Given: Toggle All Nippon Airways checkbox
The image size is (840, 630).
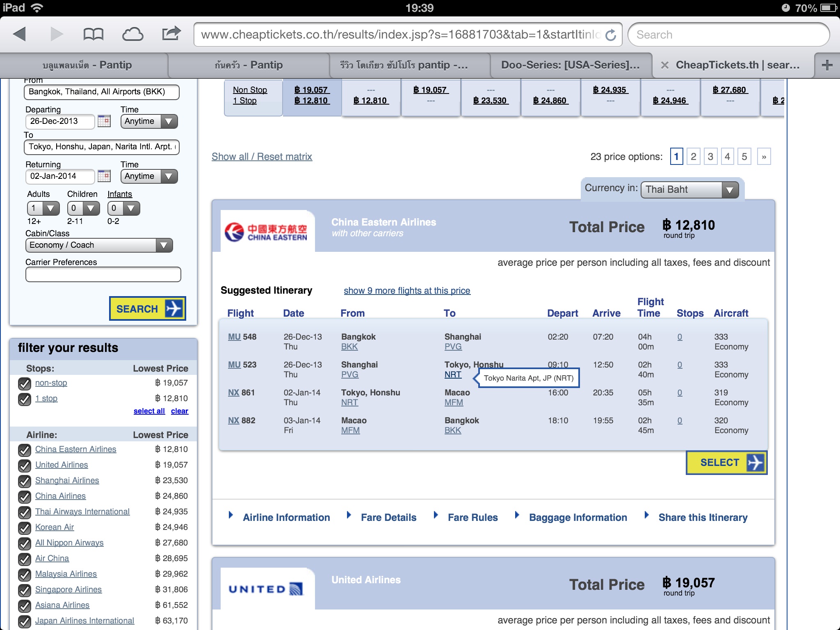Looking at the screenshot, I should tap(25, 543).
